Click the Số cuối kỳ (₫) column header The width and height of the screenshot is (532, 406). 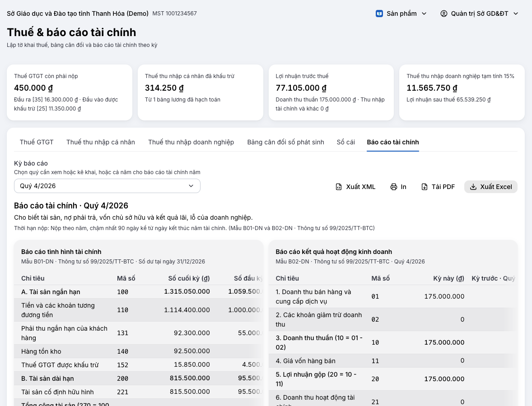click(x=189, y=278)
